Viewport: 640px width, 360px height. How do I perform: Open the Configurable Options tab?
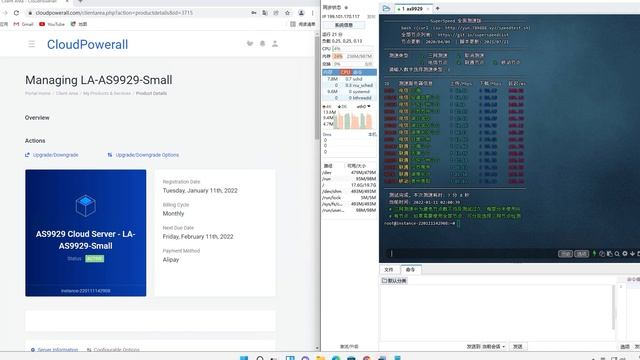click(x=113, y=349)
